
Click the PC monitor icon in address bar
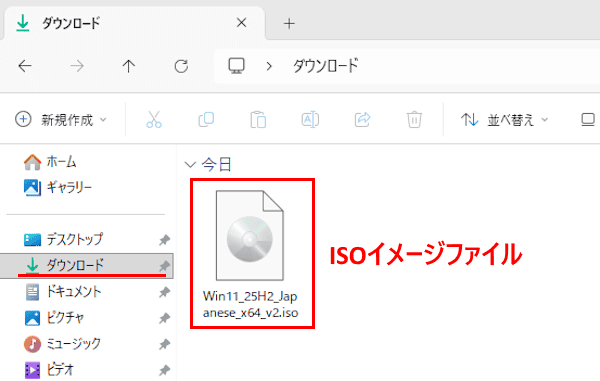(236, 66)
